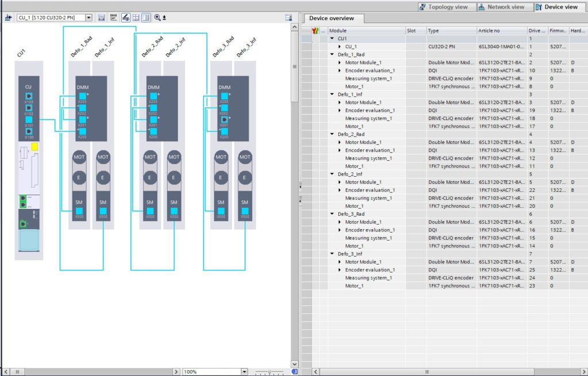Select the SM X500 port under Defo_1_Rad

pyautogui.click(x=79, y=211)
